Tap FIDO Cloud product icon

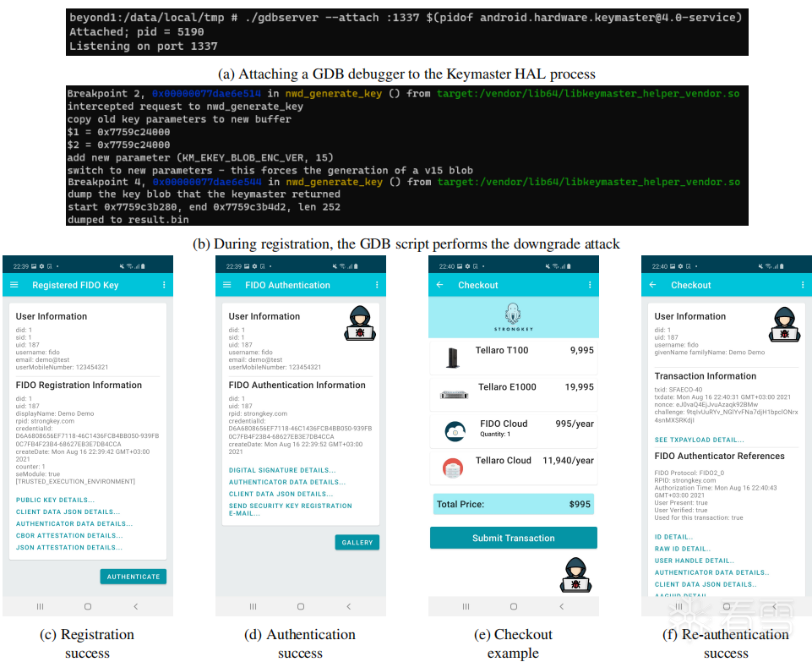click(x=455, y=431)
